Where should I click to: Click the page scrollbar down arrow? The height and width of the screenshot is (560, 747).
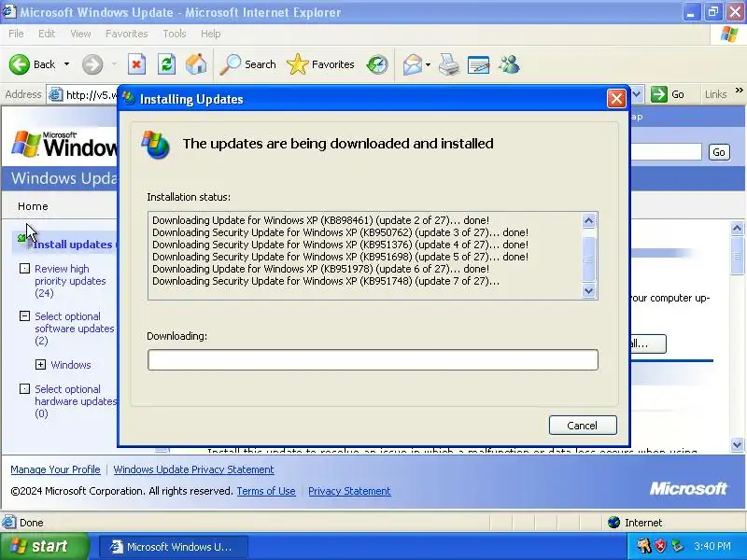coord(737,445)
